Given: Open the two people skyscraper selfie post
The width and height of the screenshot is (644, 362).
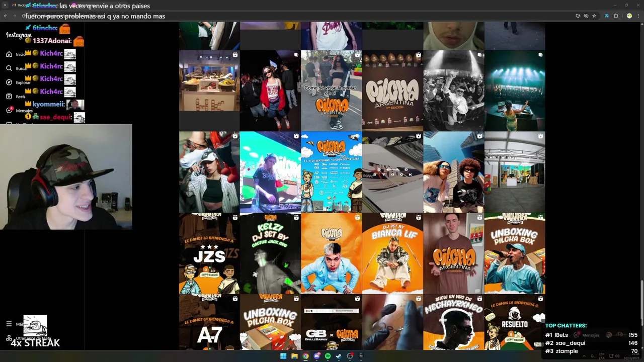Looking at the screenshot, I should tap(453, 172).
